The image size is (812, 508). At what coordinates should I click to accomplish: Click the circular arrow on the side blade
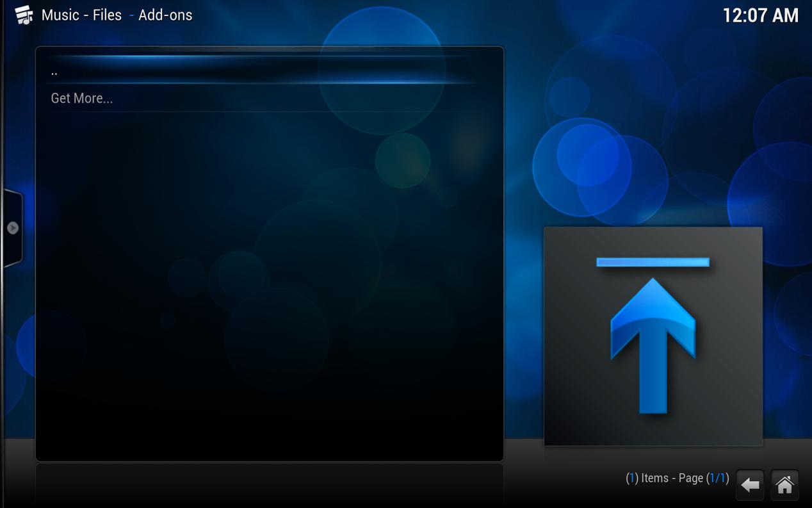(x=13, y=226)
